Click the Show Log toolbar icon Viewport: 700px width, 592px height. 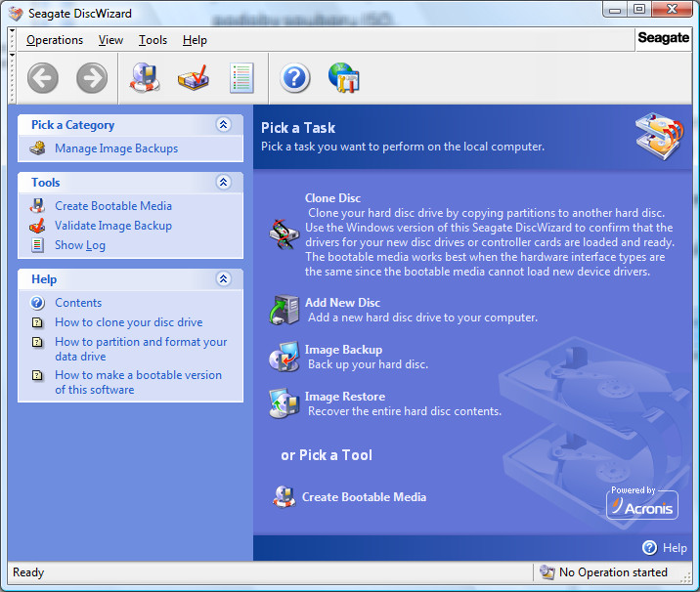tap(241, 78)
